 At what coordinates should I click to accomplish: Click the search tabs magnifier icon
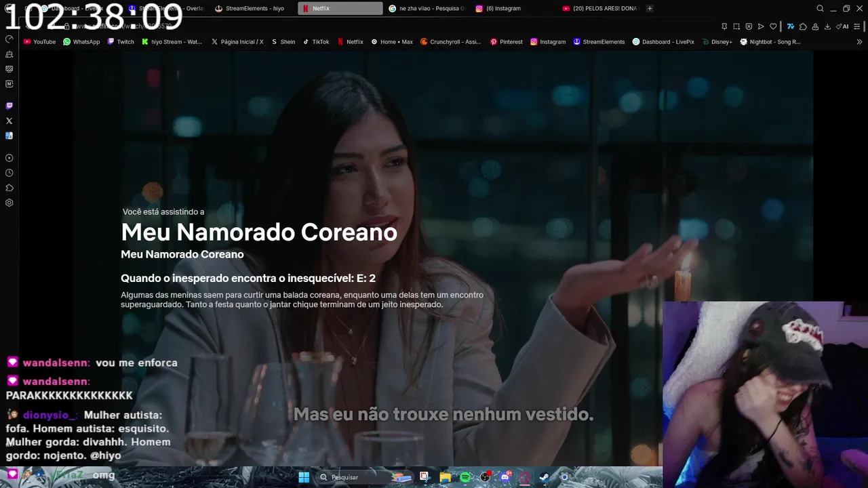[x=820, y=9]
